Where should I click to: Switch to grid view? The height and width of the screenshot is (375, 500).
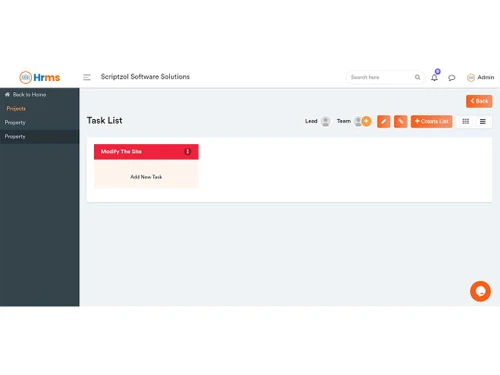(x=466, y=121)
